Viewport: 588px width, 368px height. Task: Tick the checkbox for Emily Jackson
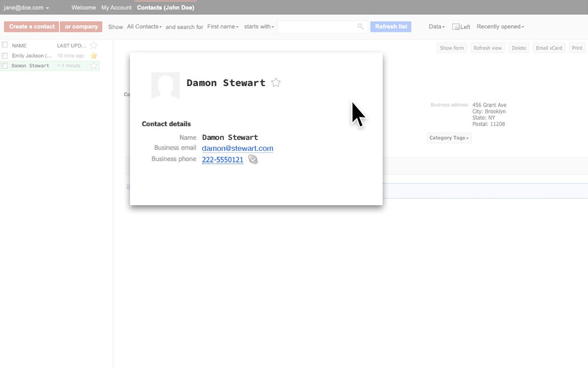(x=5, y=56)
